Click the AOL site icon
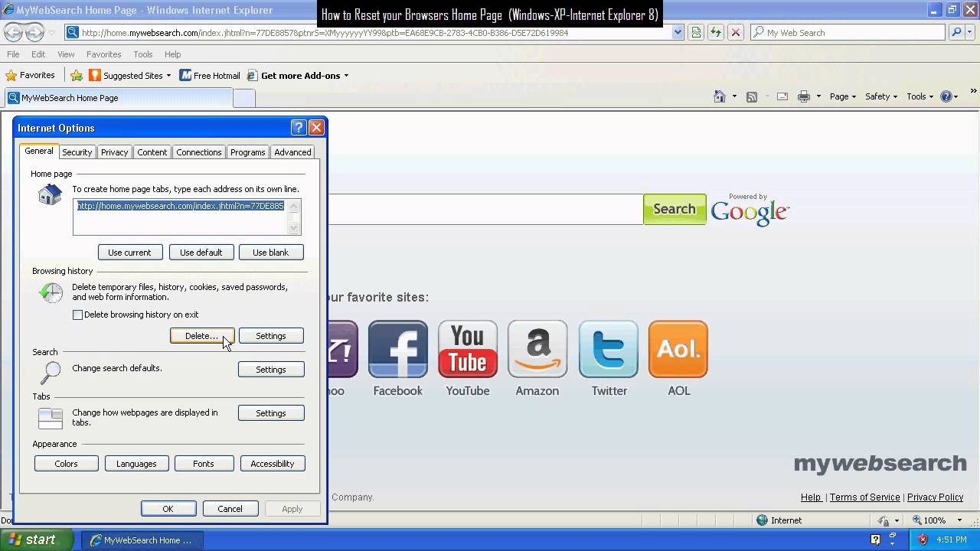The image size is (980, 551). point(678,349)
